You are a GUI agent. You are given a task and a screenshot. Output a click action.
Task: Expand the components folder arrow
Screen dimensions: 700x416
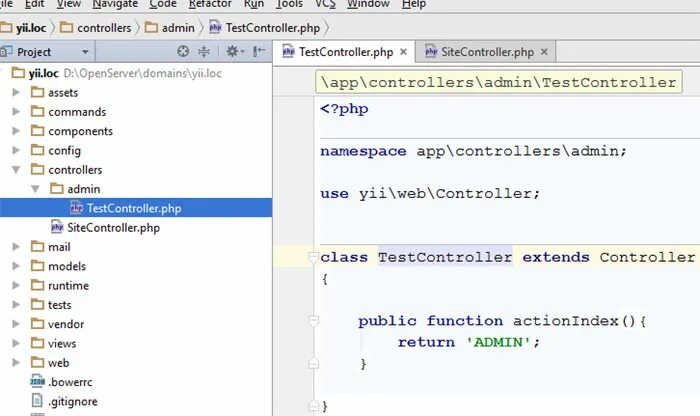coord(16,131)
